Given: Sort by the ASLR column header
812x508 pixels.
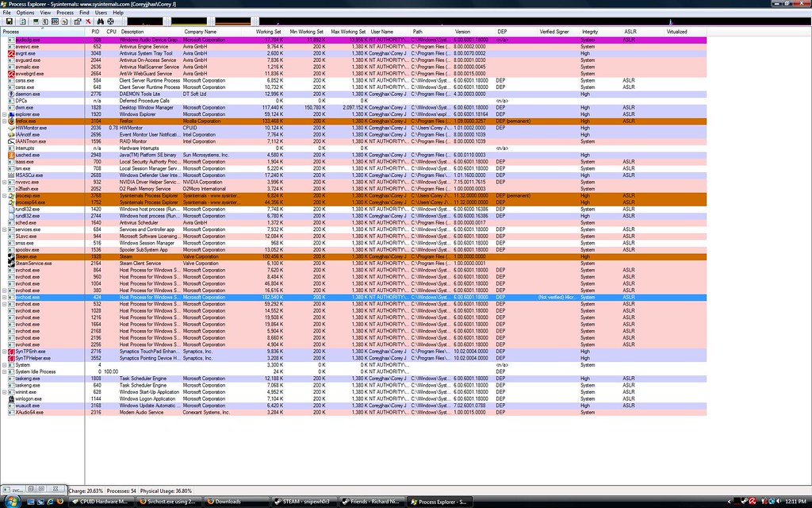Looking at the screenshot, I should pyautogui.click(x=642, y=32).
